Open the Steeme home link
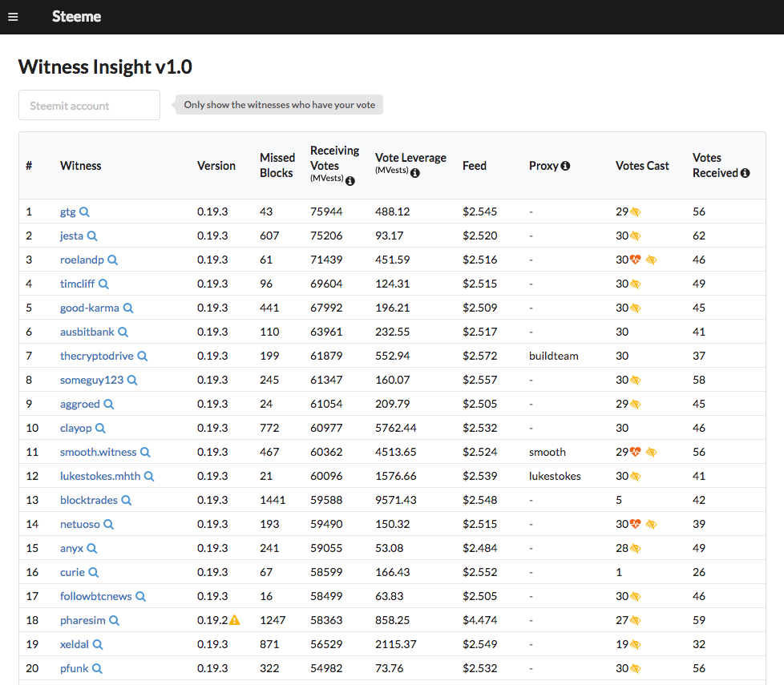The width and height of the screenshot is (784, 685). (x=76, y=17)
